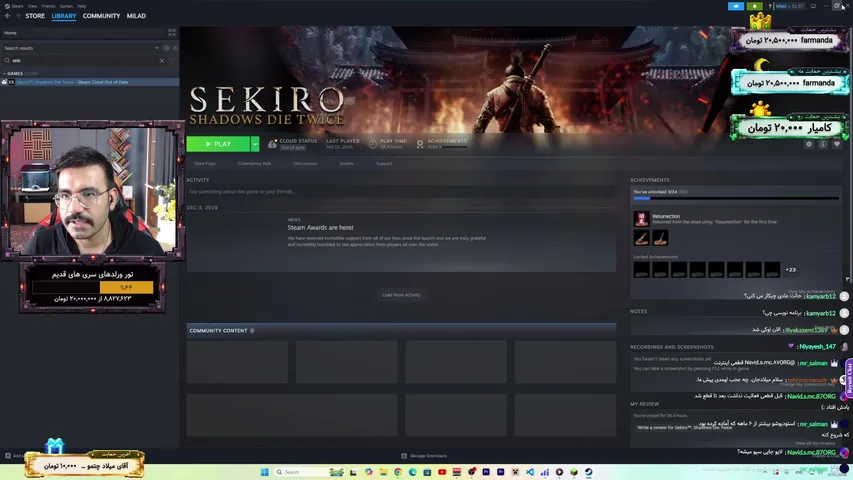The height and width of the screenshot is (480, 853).
Task: Open the Windows Start menu
Action: (265, 472)
